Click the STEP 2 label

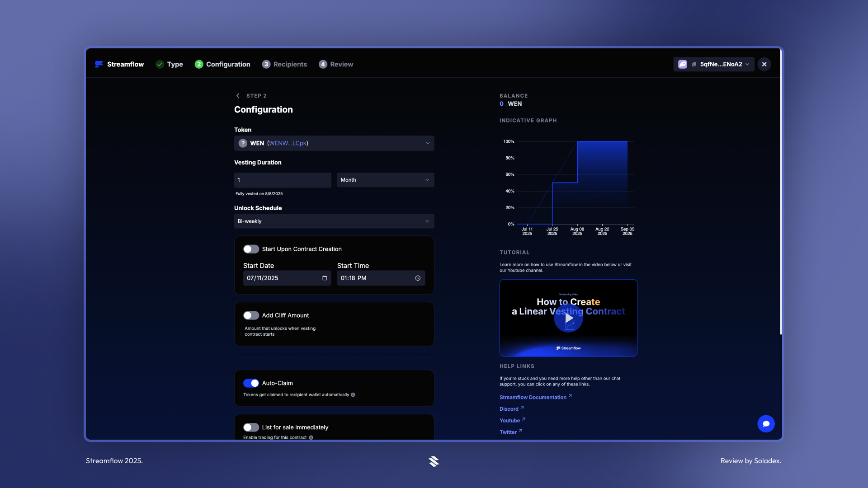coord(256,96)
